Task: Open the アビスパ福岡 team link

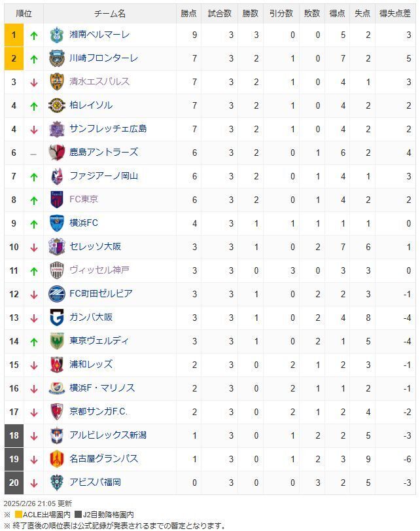Action: 95,482
